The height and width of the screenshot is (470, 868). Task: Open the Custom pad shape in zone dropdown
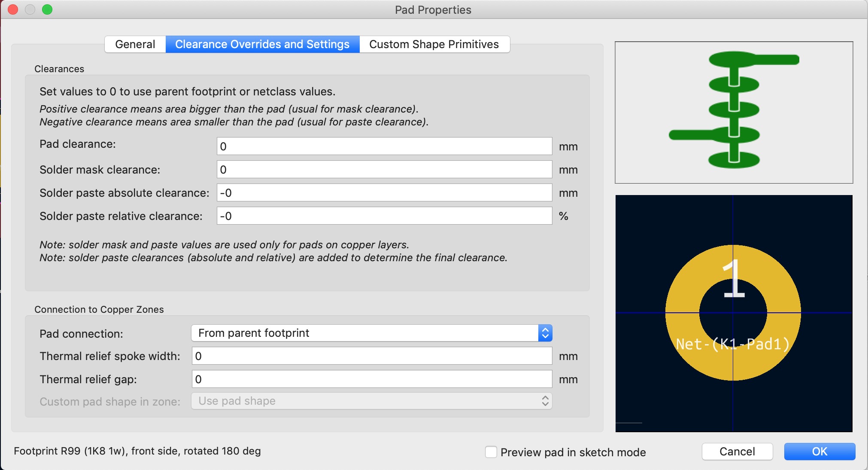click(371, 401)
